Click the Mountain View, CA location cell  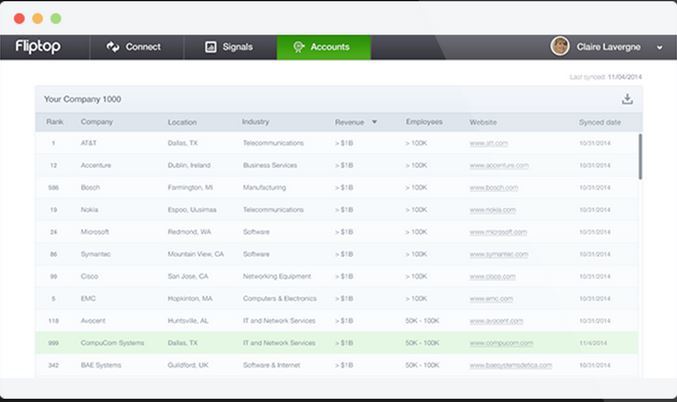[196, 254]
